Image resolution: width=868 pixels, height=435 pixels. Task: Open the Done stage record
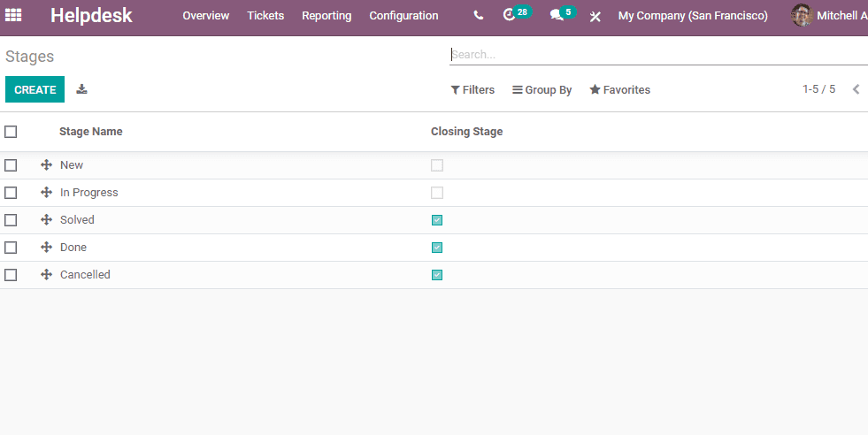pos(73,248)
